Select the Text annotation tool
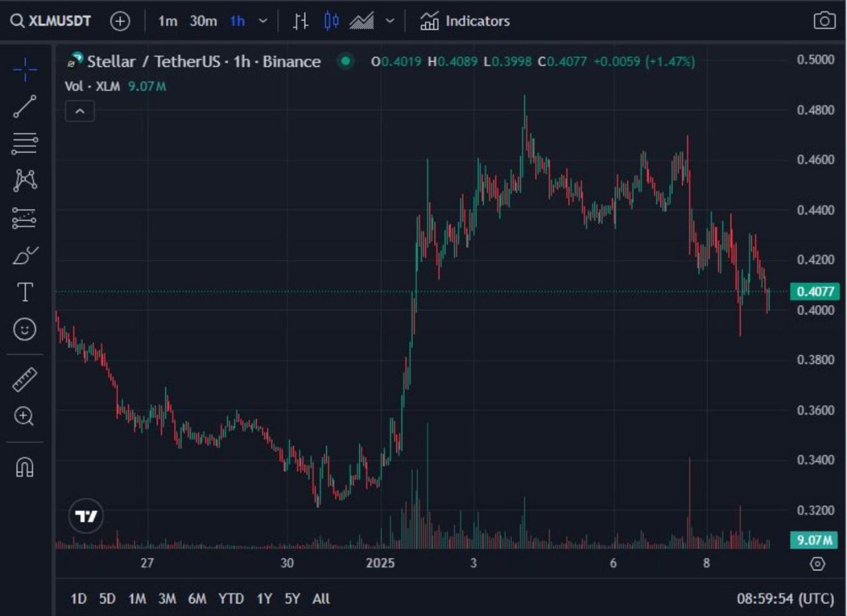Screen dimensions: 847x616 point(25,292)
